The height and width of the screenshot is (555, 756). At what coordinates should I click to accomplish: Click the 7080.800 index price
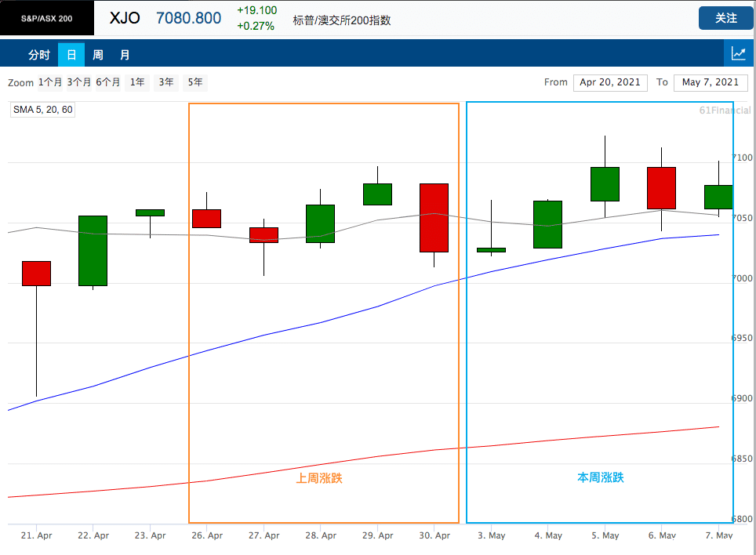(188, 18)
